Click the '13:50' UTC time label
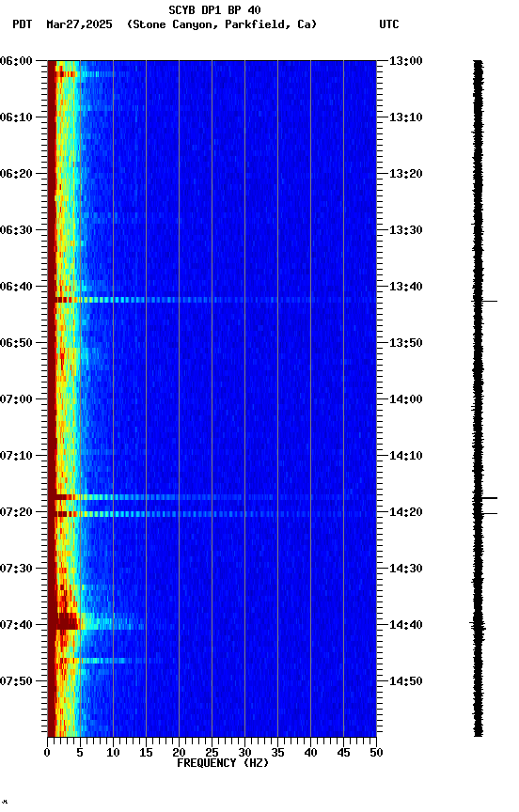 pyautogui.click(x=406, y=343)
